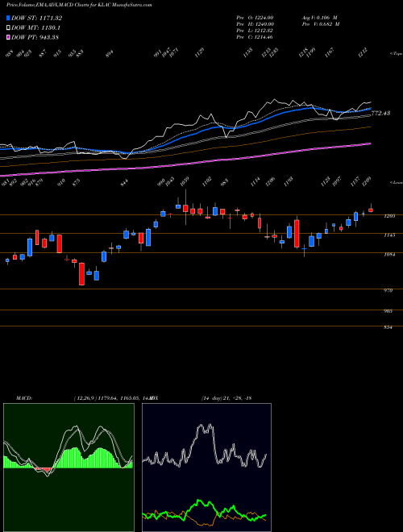Screen dimensions: 403x532
Task: Click the 1114 low value label
Action: point(255,181)
